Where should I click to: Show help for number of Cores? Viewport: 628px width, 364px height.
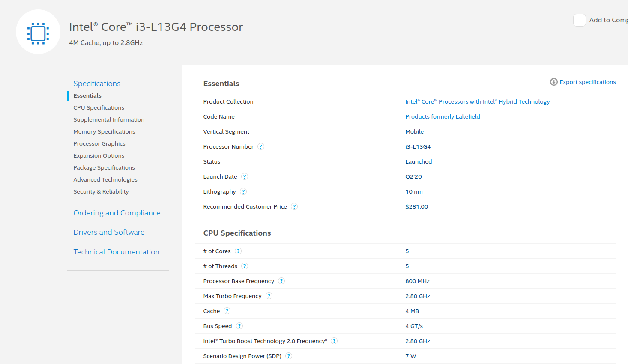[238, 251]
